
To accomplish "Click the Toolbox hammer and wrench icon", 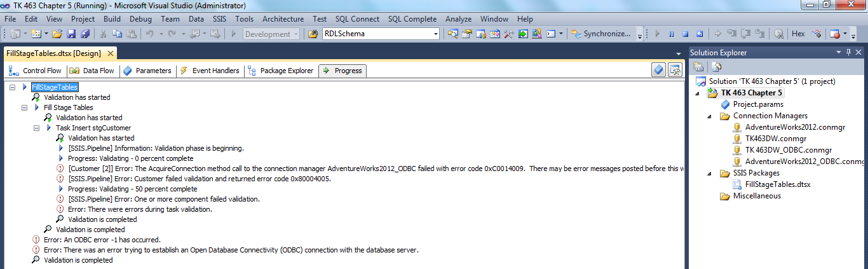I will 508,34.
